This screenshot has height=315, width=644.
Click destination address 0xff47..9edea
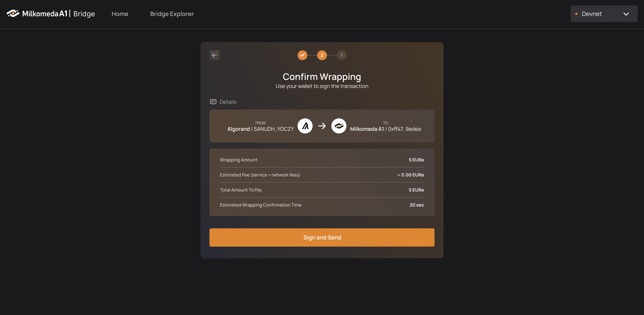[x=404, y=129]
